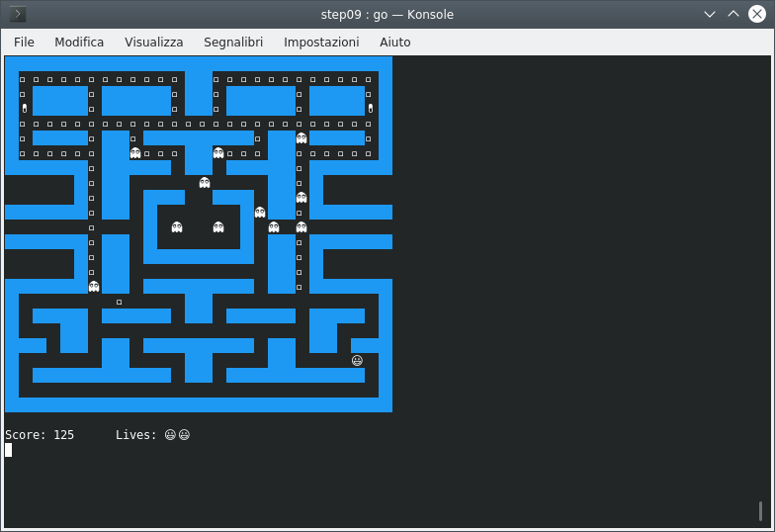Viewport: 775px width, 532px height.
Task: Click the second life face after Lives:
Action: point(184,435)
